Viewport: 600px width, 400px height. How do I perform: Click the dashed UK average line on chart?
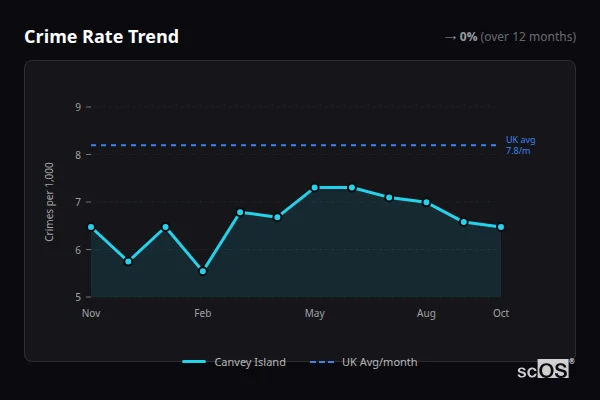(294, 145)
